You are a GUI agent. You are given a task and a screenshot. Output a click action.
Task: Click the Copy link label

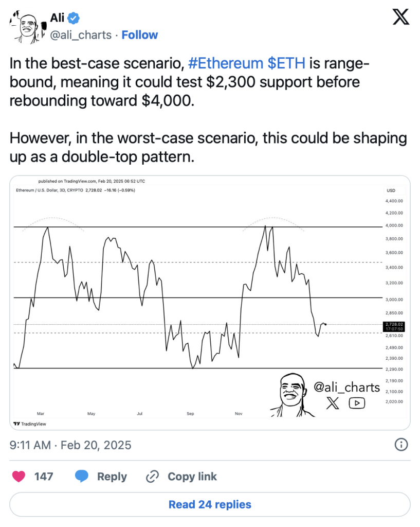192,477
